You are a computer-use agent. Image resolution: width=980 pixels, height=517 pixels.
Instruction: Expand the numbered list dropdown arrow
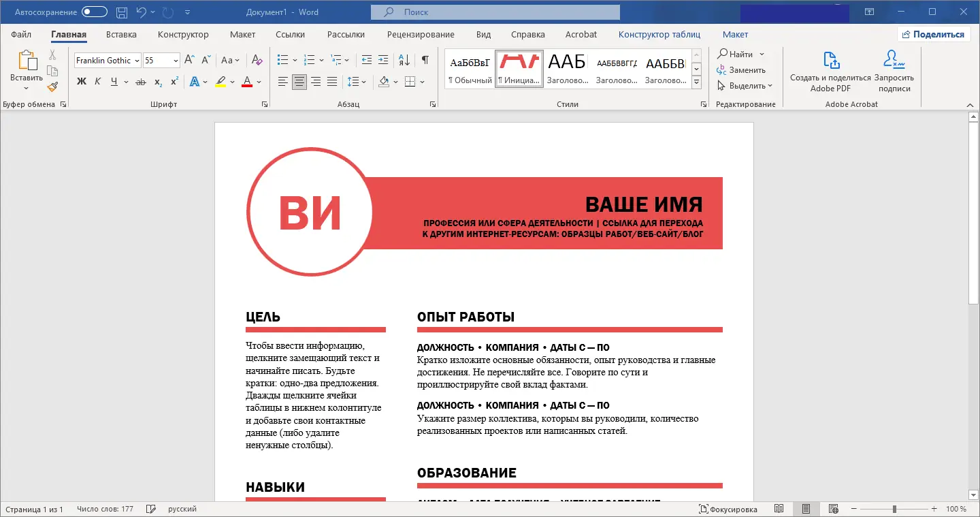coord(320,60)
